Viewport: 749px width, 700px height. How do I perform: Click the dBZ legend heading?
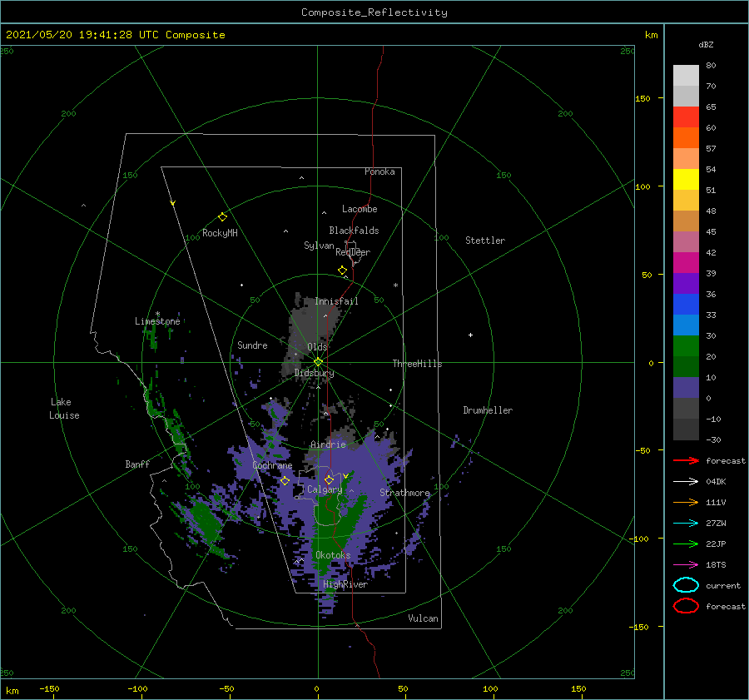point(706,44)
